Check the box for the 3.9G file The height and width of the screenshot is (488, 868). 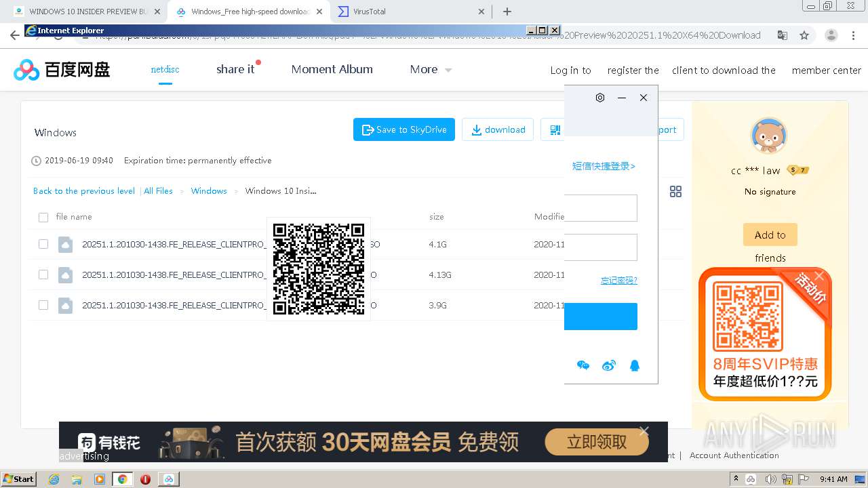pos(43,305)
